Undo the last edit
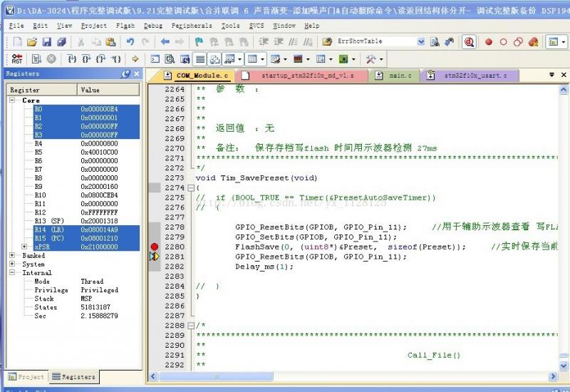This screenshot has width=570, height=392. tap(130, 42)
